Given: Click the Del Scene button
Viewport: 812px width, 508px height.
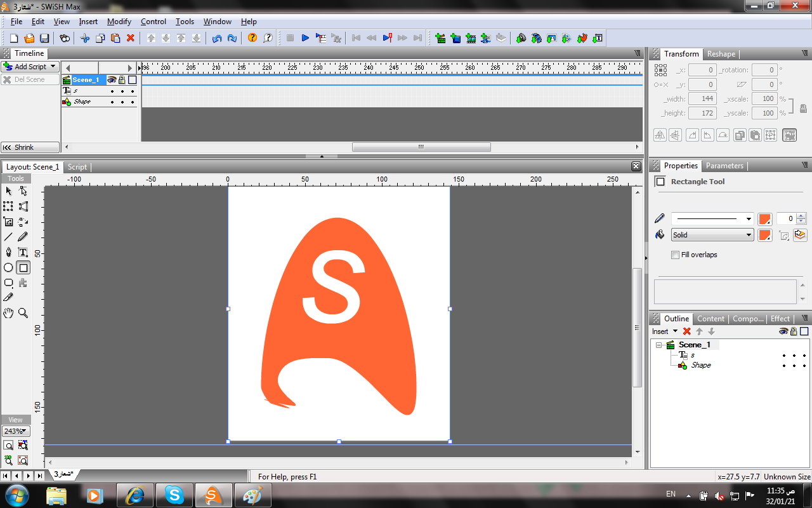Looking at the screenshot, I should click(x=30, y=80).
